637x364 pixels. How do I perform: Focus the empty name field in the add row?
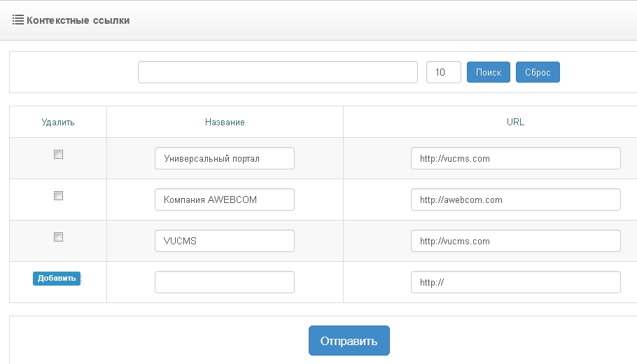coord(224,282)
